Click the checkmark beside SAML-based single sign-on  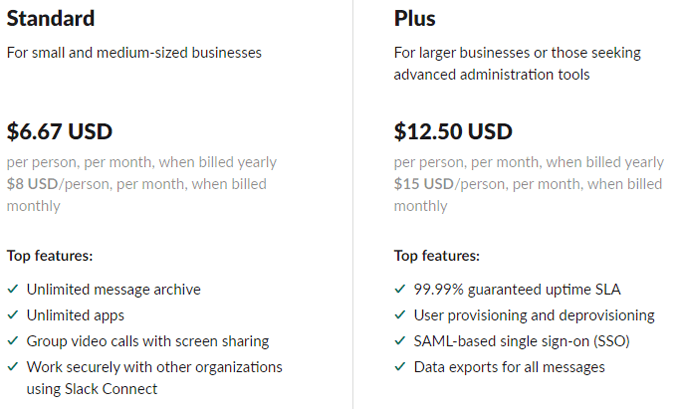point(399,342)
